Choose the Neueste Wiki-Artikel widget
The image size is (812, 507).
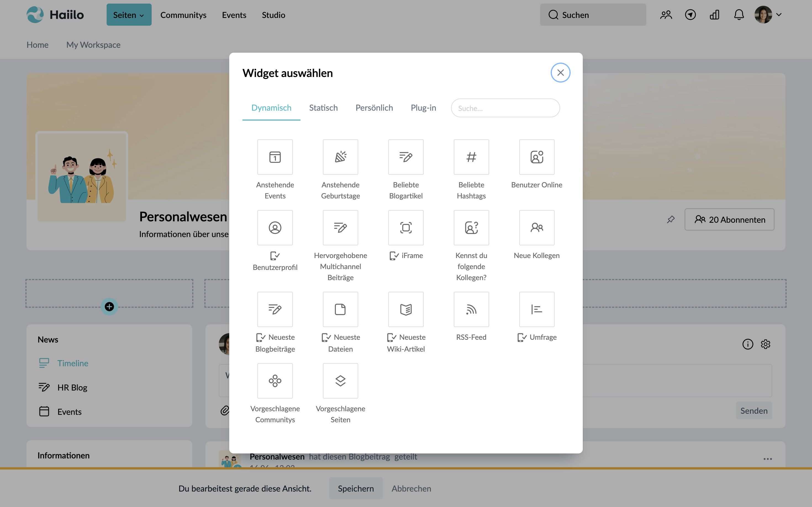[x=406, y=309]
